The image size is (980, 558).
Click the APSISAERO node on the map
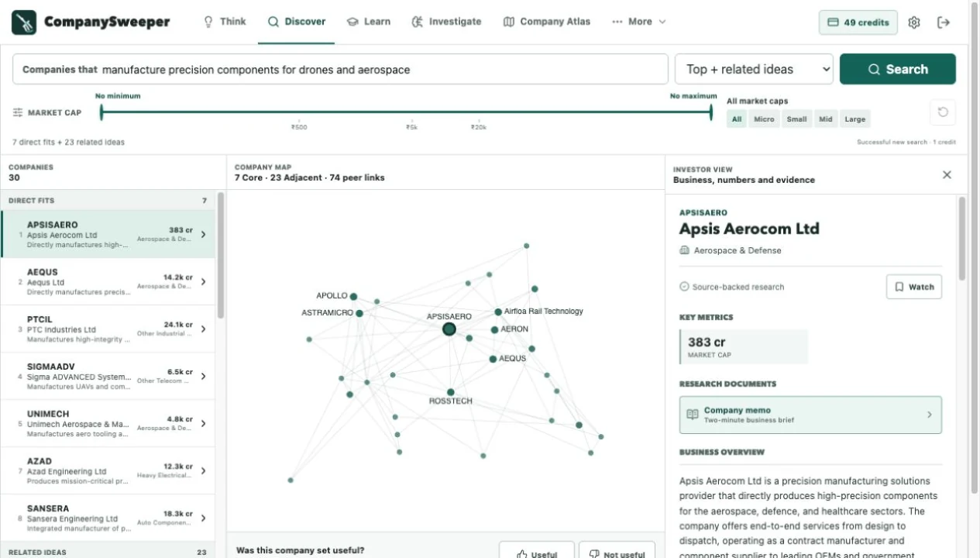[x=449, y=329]
